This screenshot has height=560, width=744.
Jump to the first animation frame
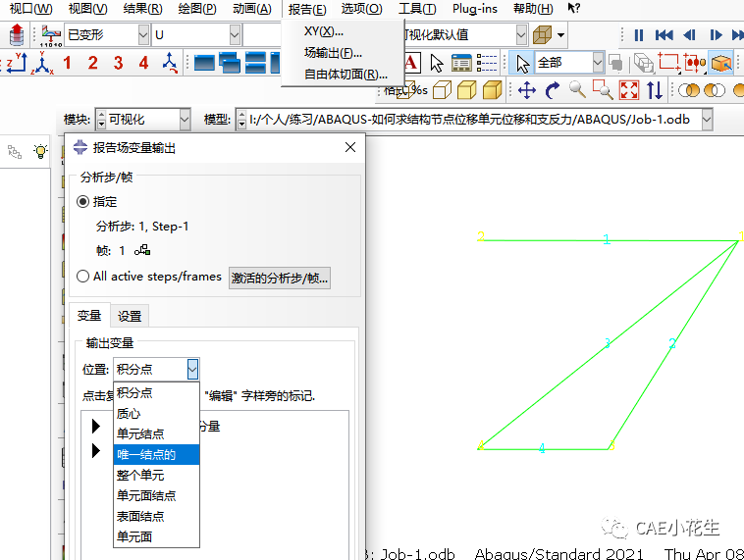click(x=664, y=35)
